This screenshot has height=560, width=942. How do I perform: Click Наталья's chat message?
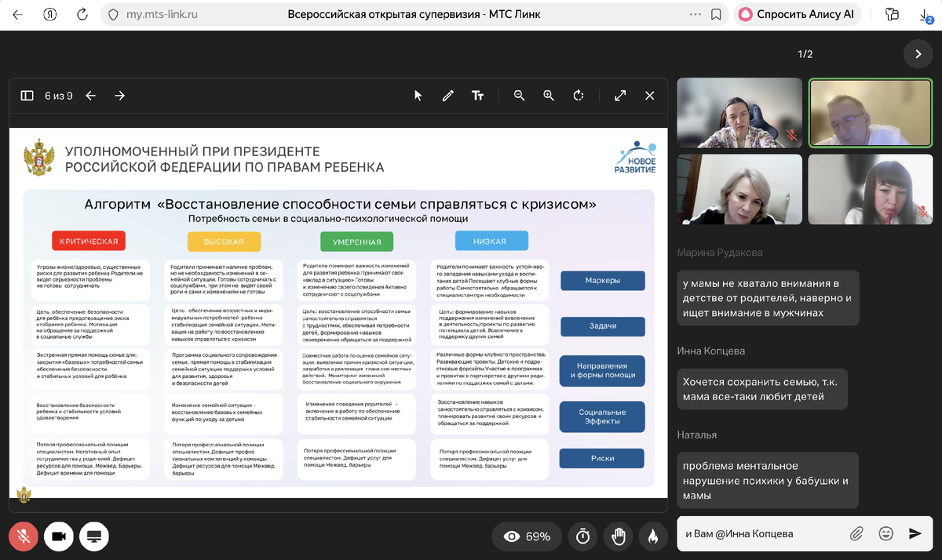768,480
